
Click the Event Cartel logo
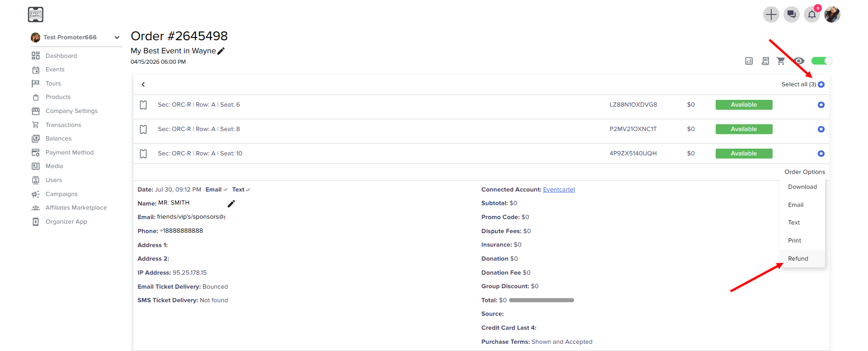click(x=35, y=14)
